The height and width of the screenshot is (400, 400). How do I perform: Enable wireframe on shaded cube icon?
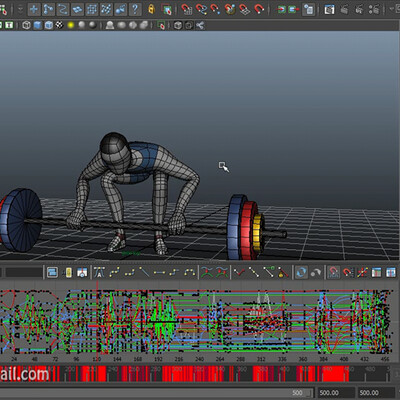click(x=49, y=25)
